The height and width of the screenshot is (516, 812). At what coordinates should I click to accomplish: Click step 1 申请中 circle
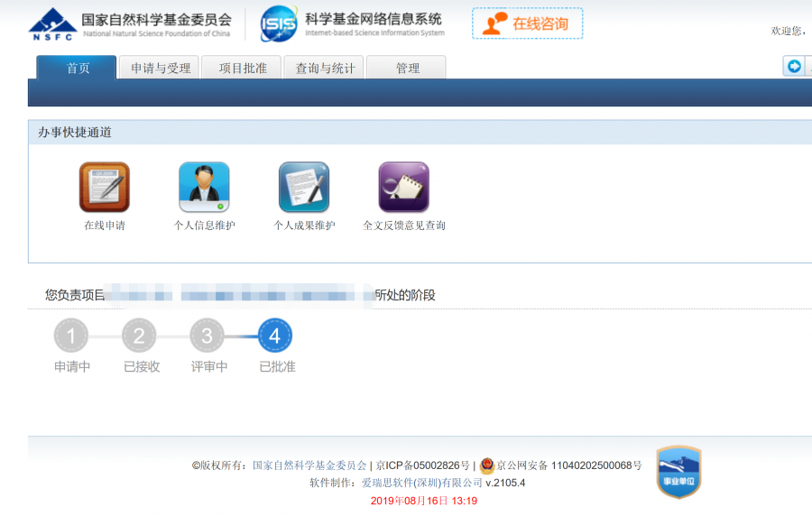[x=71, y=337]
